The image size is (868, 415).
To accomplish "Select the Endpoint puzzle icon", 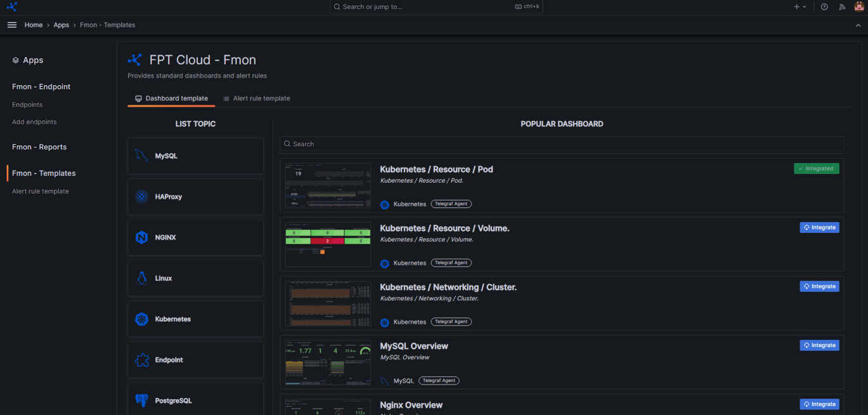I will point(141,360).
